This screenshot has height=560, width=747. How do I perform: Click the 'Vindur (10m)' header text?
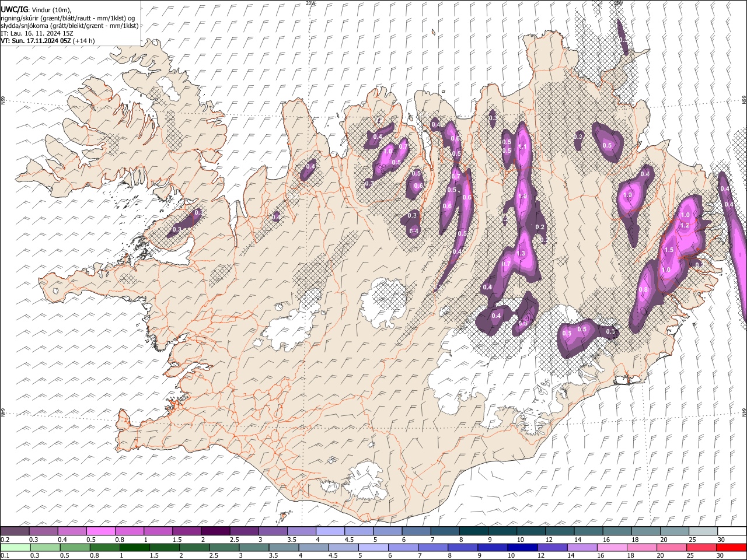(x=50, y=10)
